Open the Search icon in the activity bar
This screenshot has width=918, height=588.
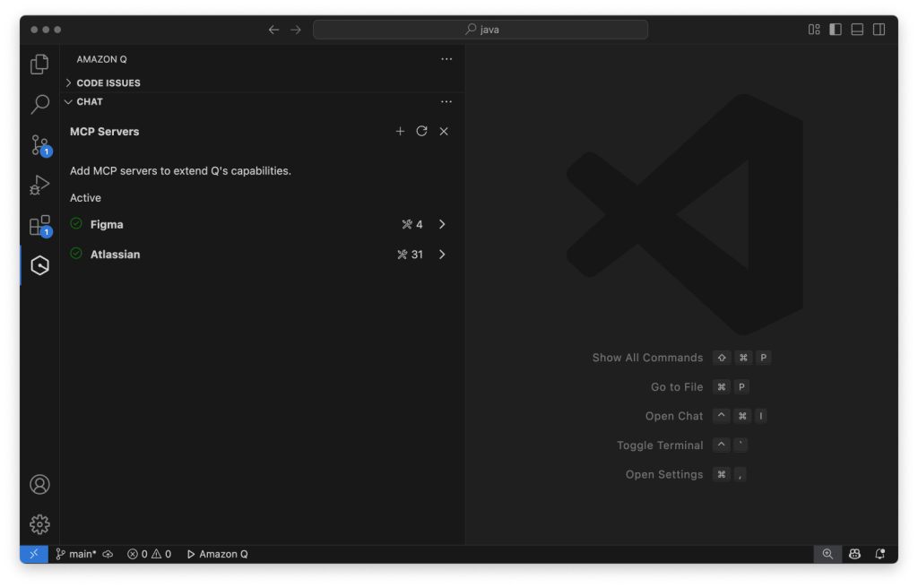pyautogui.click(x=39, y=104)
